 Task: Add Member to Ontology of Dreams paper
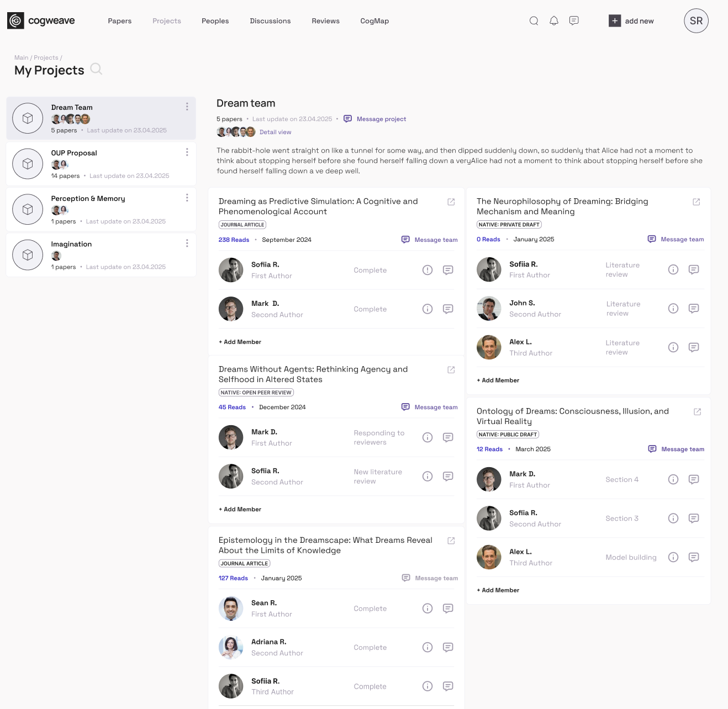click(498, 590)
